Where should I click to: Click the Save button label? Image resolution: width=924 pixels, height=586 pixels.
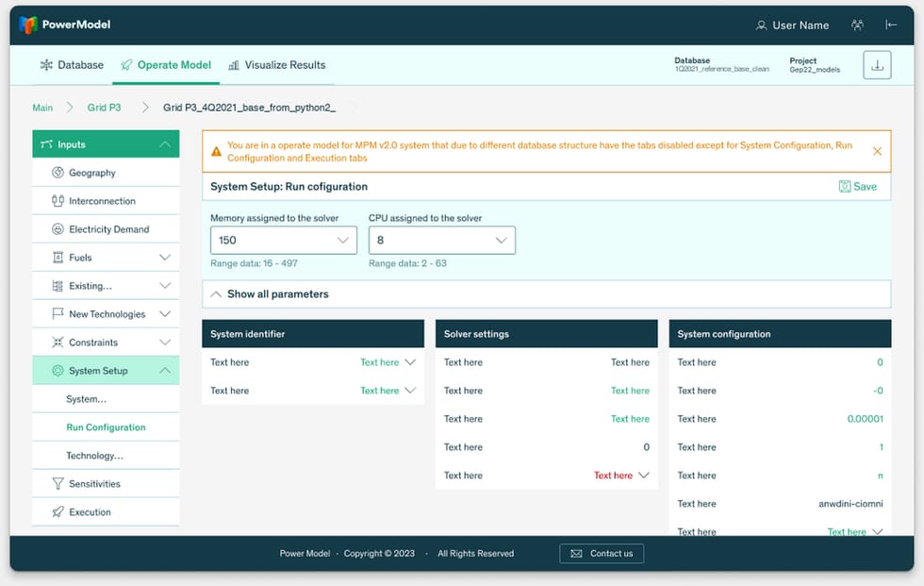[866, 186]
